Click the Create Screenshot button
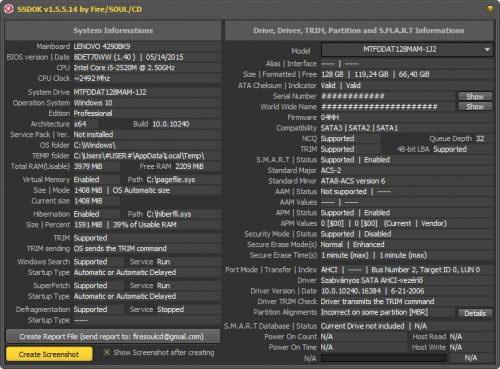This screenshot has width=500, height=369. [x=49, y=354]
